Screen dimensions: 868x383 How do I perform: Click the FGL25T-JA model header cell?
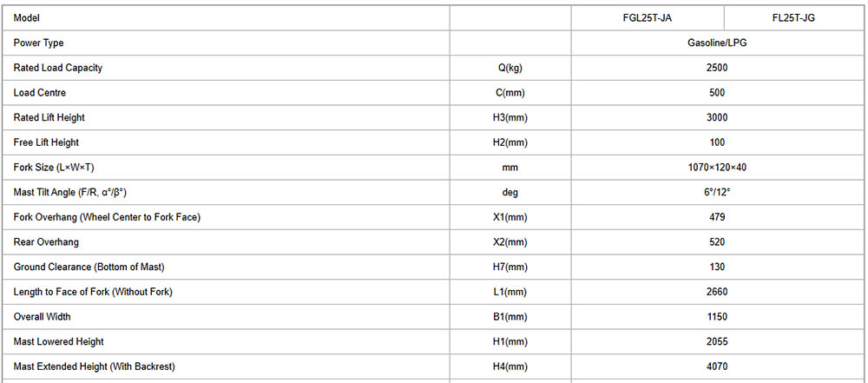(x=647, y=18)
